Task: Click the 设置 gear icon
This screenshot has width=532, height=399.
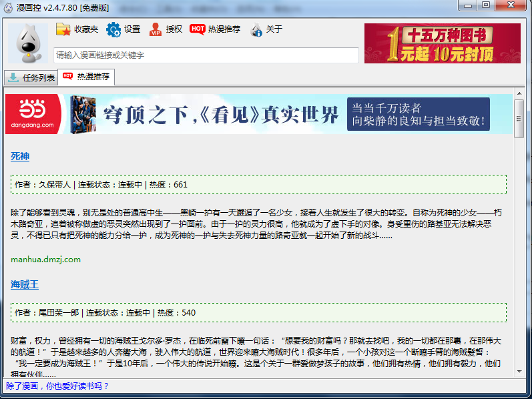Action: point(113,29)
